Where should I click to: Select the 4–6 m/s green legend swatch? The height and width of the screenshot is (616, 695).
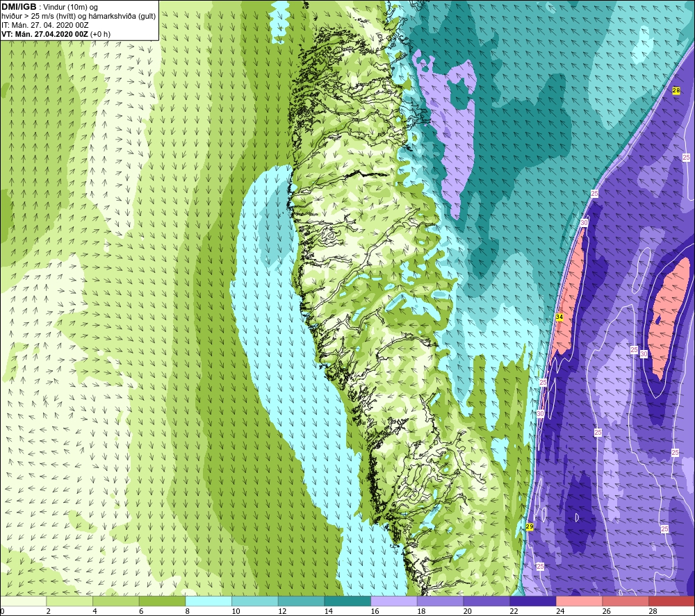pyautogui.click(x=115, y=601)
